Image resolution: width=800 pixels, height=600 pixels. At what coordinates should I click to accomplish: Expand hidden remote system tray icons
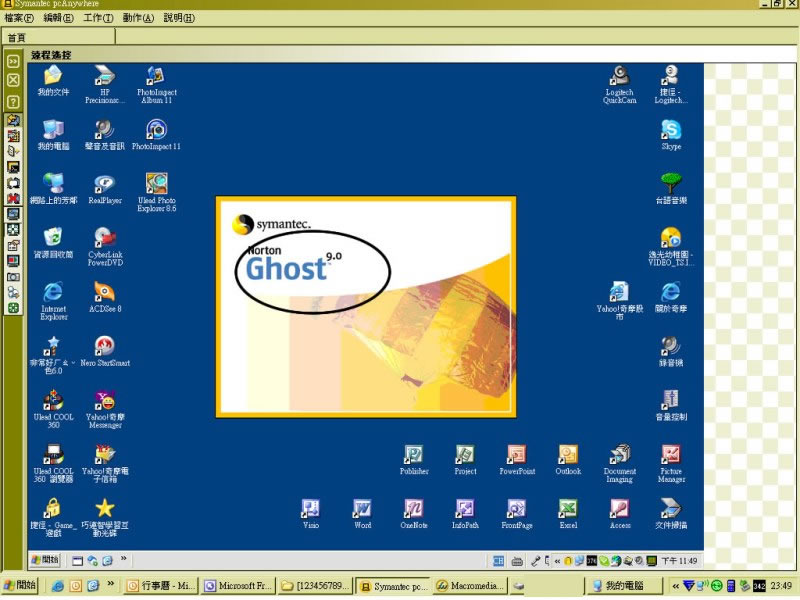[x=557, y=561]
